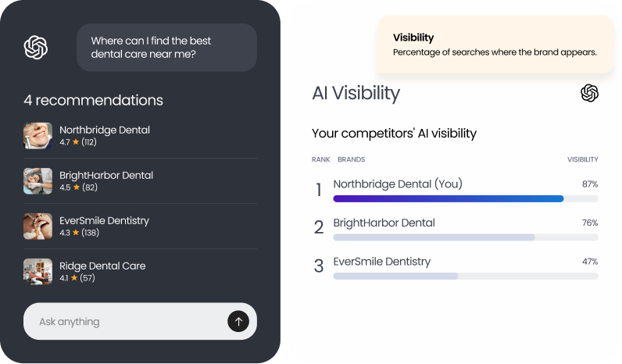622x364 pixels.
Task: Select Ridge Dental Care recommendation name
Action: 102,266
